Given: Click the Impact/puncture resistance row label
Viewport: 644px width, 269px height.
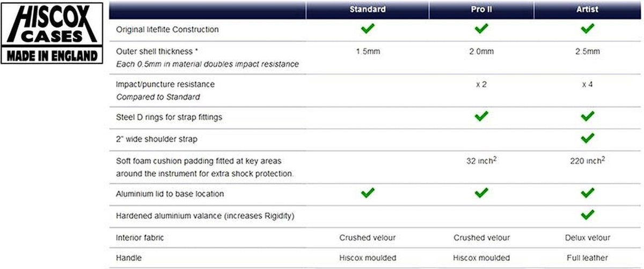Looking at the screenshot, I should pyautogui.click(x=158, y=85).
